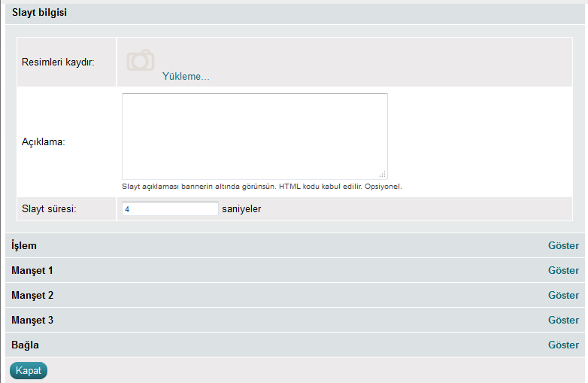Open the Manşet 3 section title
The width and height of the screenshot is (588, 383).
[x=32, y=320]
